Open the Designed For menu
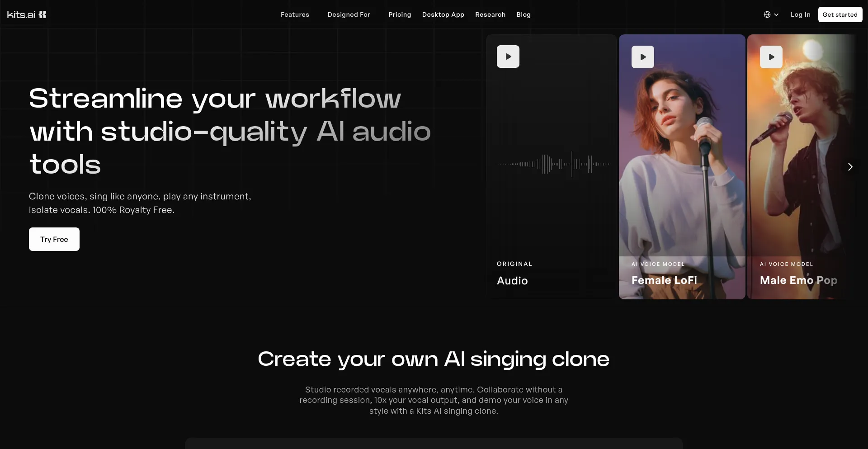Viewport: 868px width, 449px height. tap(349, 14)
